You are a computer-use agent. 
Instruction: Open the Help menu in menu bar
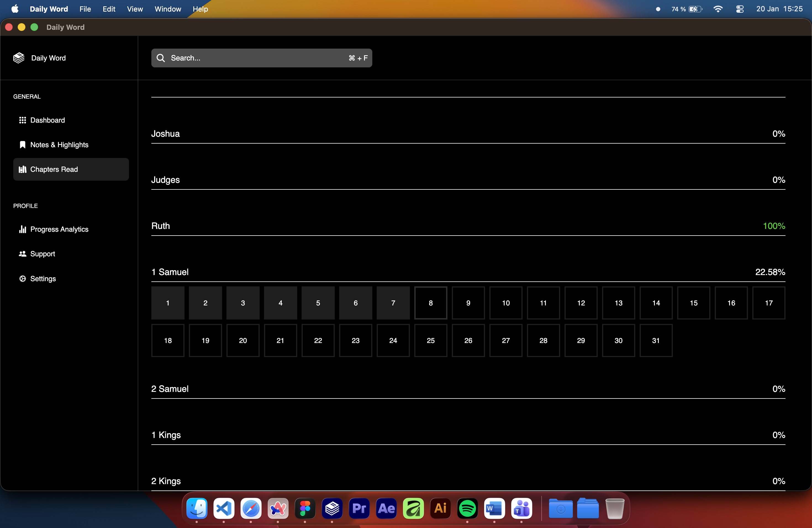point(200,9)
